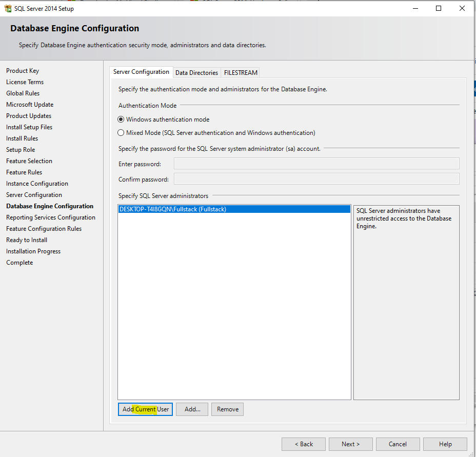476x457 pixels.
Task: Select Windows authentication mode
Action: click(x=121, y=119)
